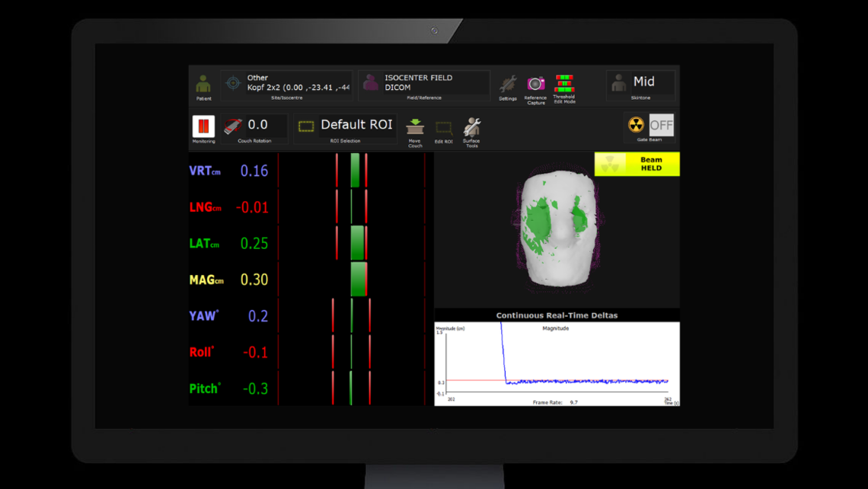
Task: Open the Patient panel icon
Action: click(203, 84)
